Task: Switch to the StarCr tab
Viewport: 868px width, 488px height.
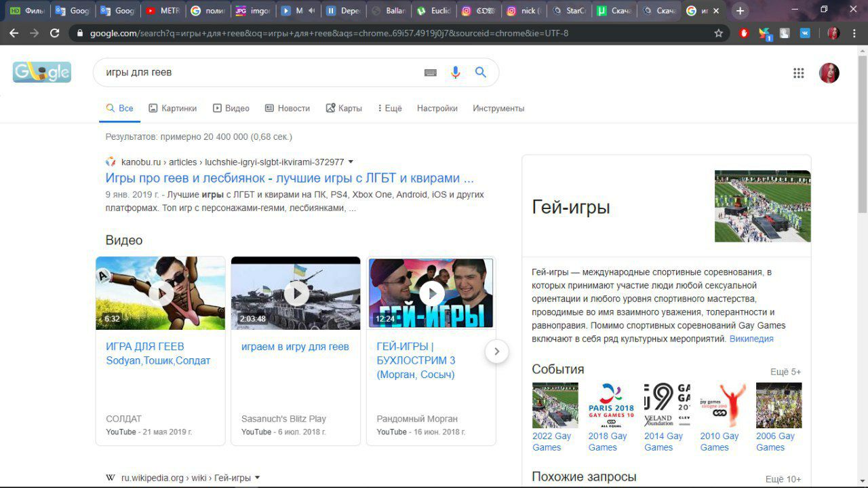Action: [569, 11]
